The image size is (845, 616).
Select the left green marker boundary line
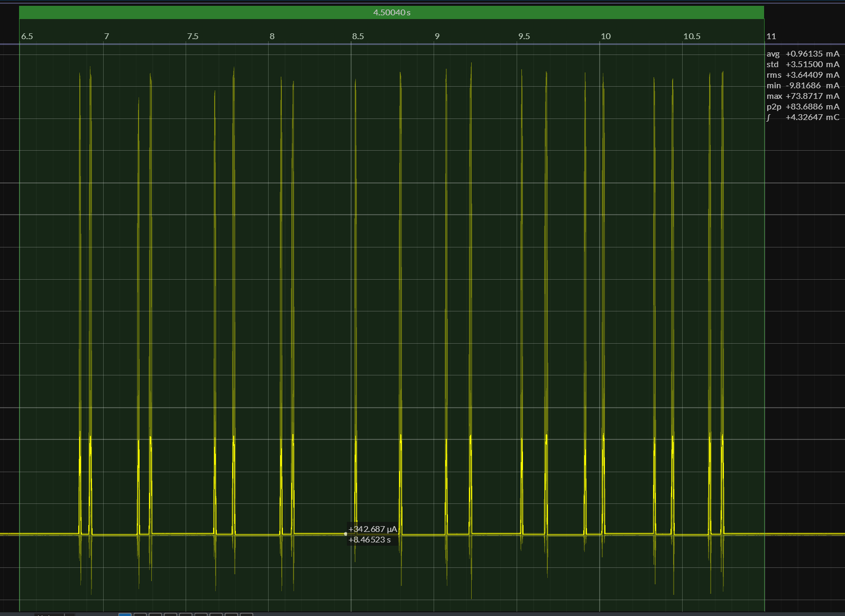tap(20, 317)
